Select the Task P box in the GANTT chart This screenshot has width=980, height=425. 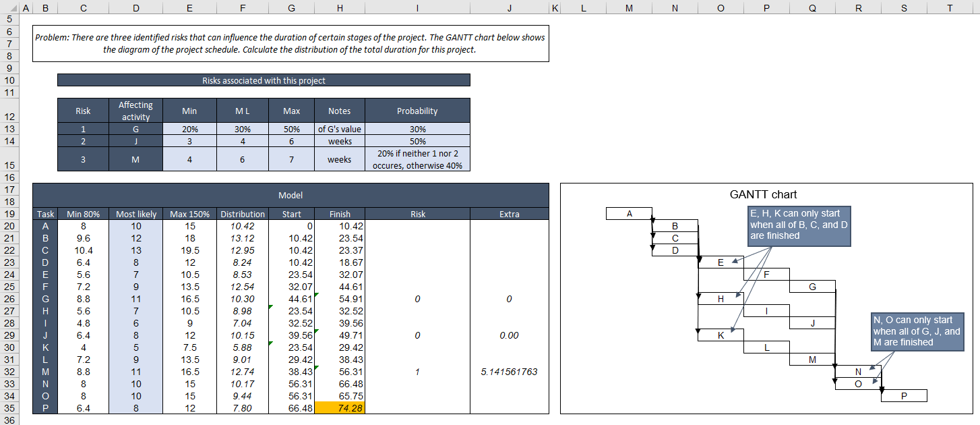[903, 395]
